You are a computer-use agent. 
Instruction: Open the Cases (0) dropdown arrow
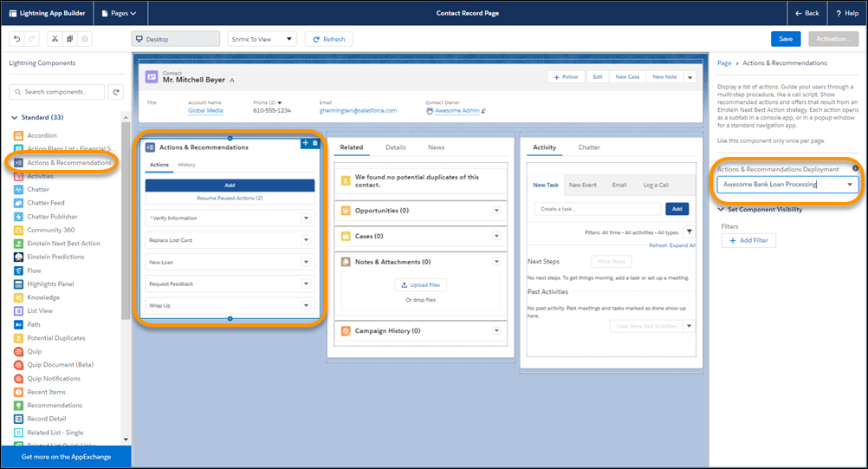(496, 236)
